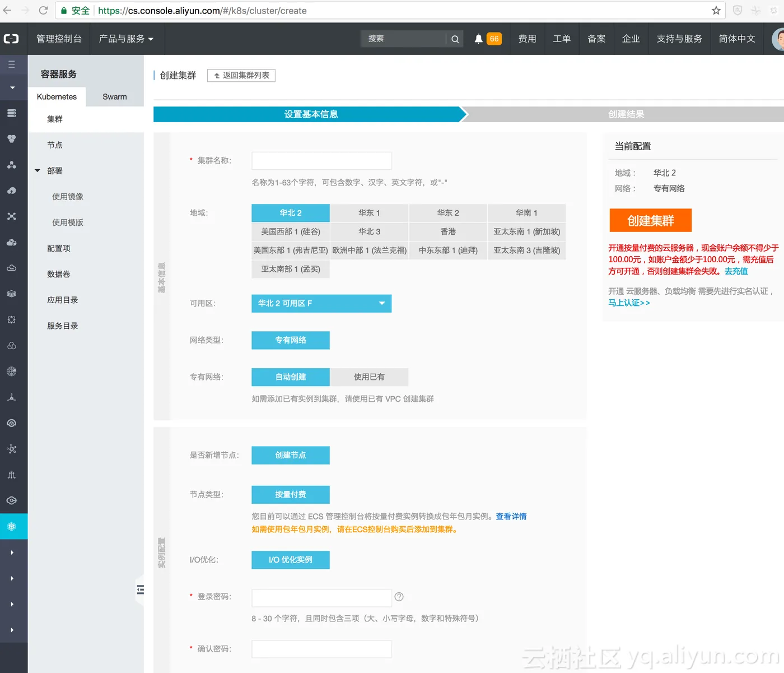
Task: Select the 华东 2 region
Action: point(448,213)
